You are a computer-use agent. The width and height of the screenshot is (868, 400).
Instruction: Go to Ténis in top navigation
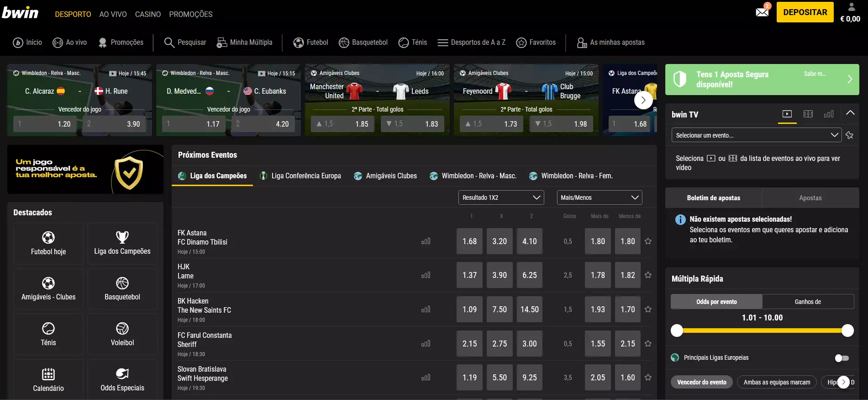point(413,43)
